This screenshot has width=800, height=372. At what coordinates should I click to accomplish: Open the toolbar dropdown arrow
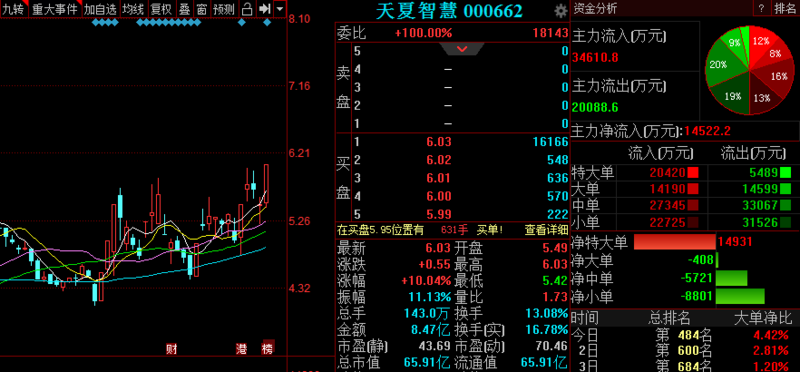click(x=280, y=9)
